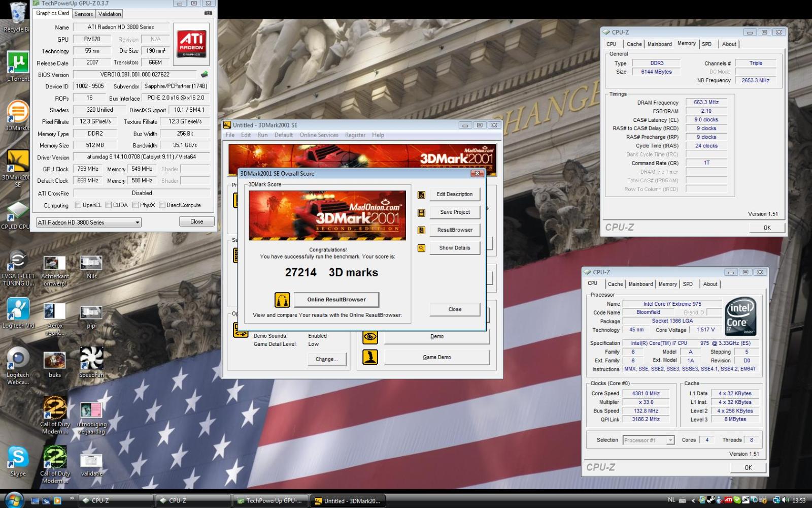Click the ATI Catalyst tray icon
812x508 pixels.
(728, 500)
